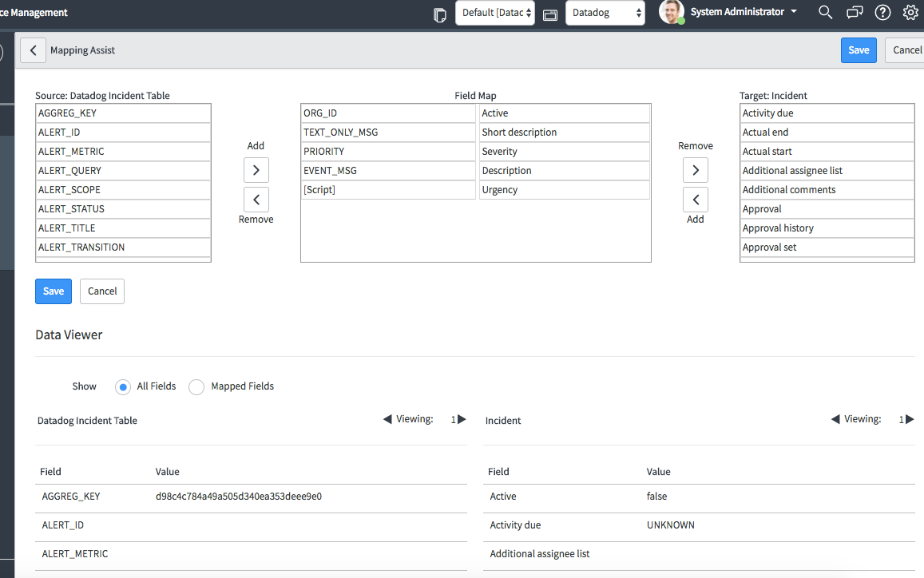The width and height of the screenshot is (924, 578).
Task: Select the All Fields radio button
Action: [121, 386]
